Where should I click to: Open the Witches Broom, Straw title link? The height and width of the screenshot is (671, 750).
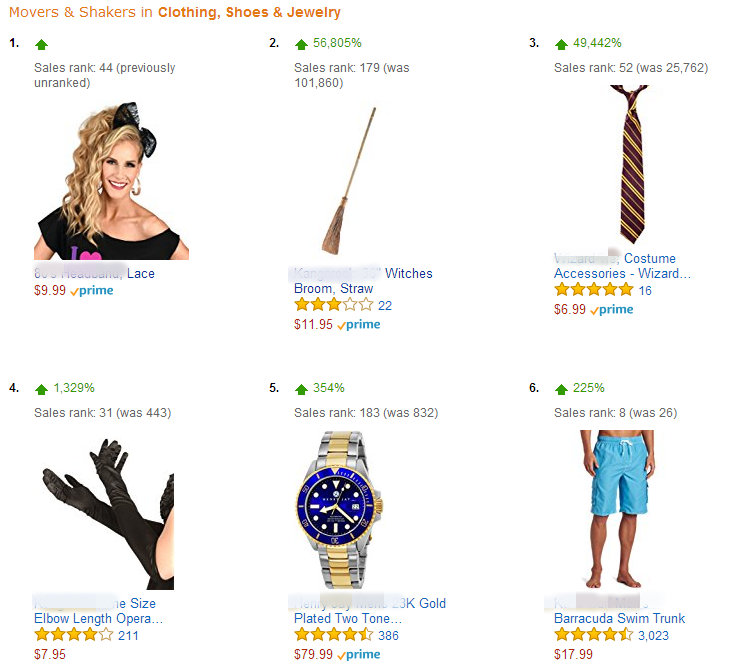[363, 281]
